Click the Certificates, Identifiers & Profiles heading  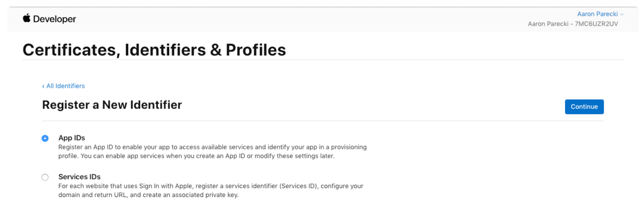pos(154,50)
